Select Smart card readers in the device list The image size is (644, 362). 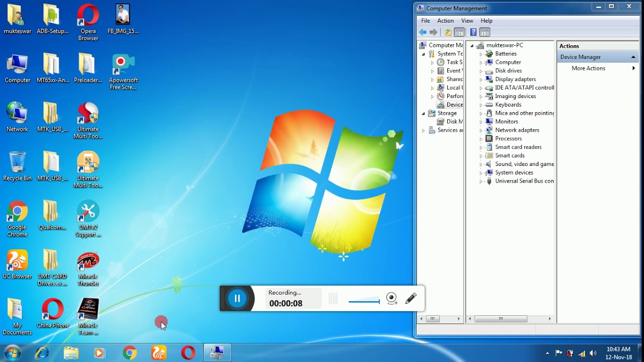pyautogui.click(x=518, y=147)
